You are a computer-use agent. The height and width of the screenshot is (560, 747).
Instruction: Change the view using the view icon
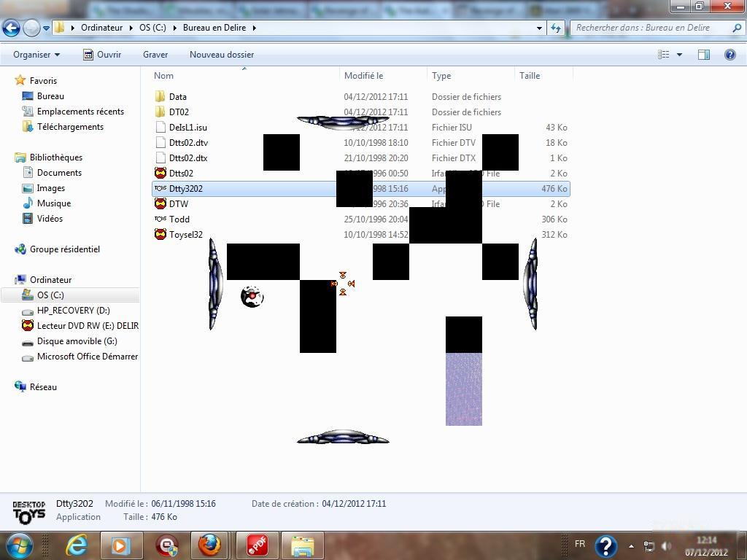pyautogui.click(x=664, y=54)
